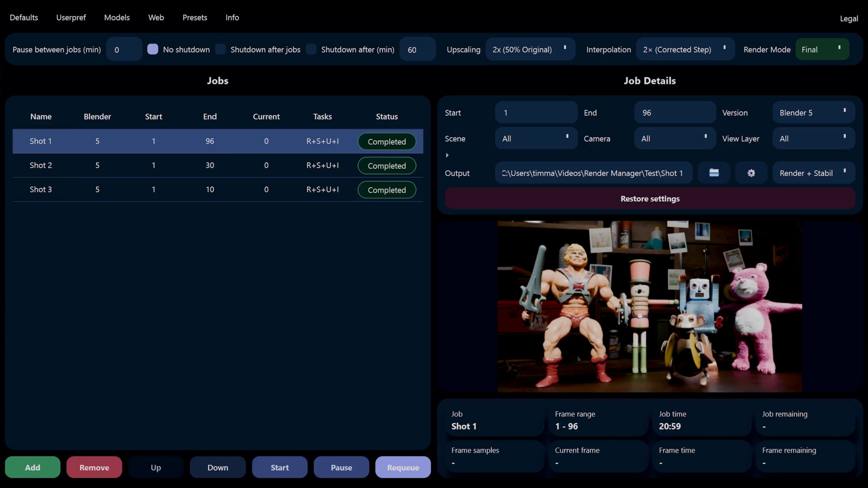Open the Models menu
Image resolution: width=868 pixels, height=488 pixels.
(117, 18)
